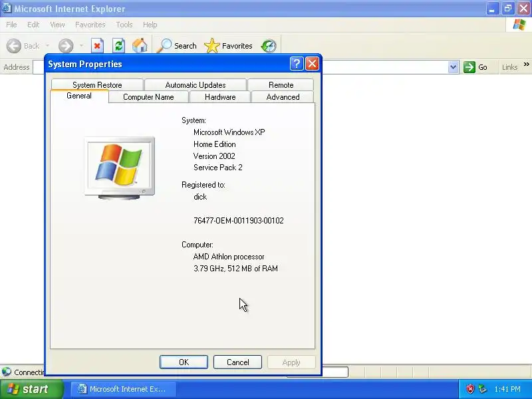532x399 pixels.
Task: Click the Start button
Action: [31, 389]
